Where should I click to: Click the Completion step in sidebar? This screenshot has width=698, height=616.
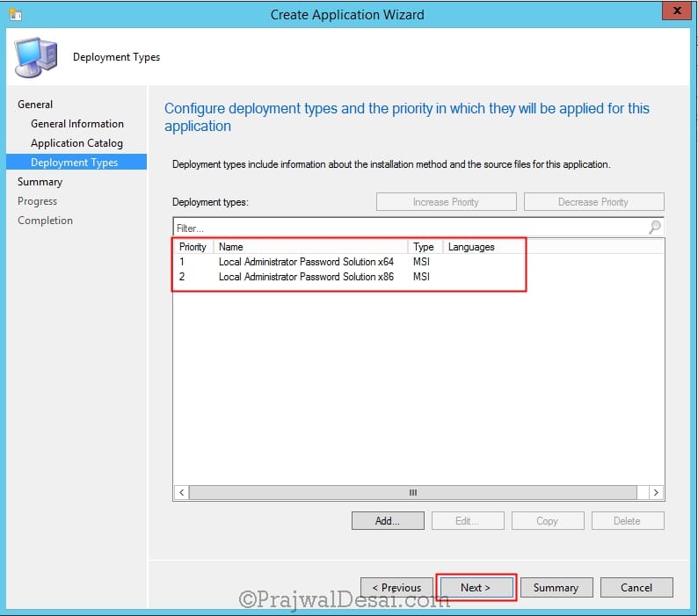click(45, 221)
